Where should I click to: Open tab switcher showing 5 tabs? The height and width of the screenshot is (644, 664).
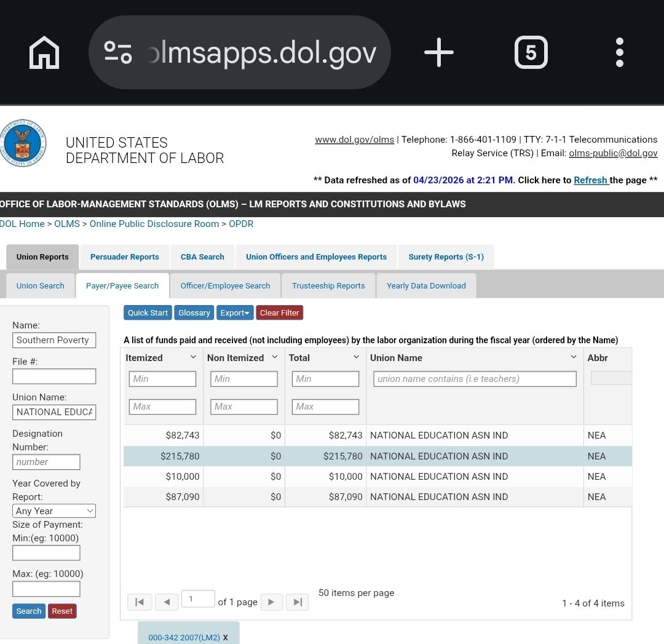531,52
